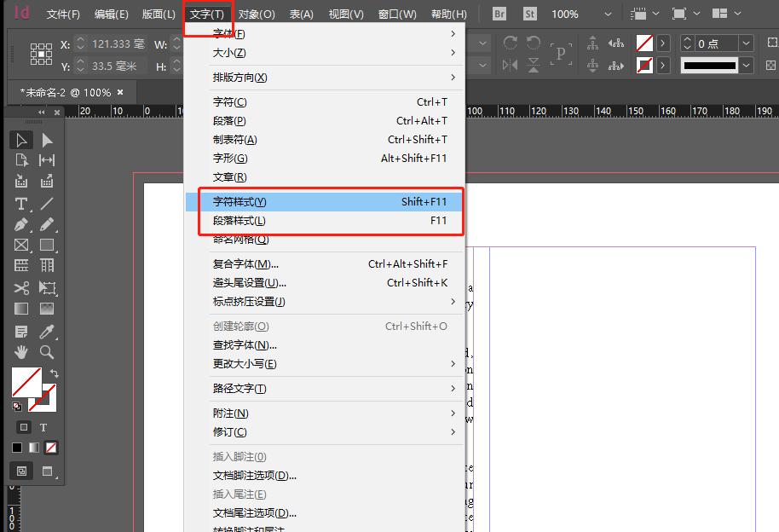Open stroke weight dropdown beside 0 点
The height and width of the screenshot is (532, 779).
746,43
